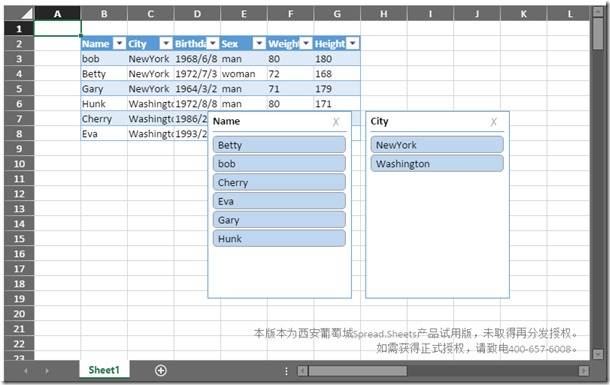Select the weight cell 72
This screenshot has width=610, height=385.
click(x=291, y=74)
